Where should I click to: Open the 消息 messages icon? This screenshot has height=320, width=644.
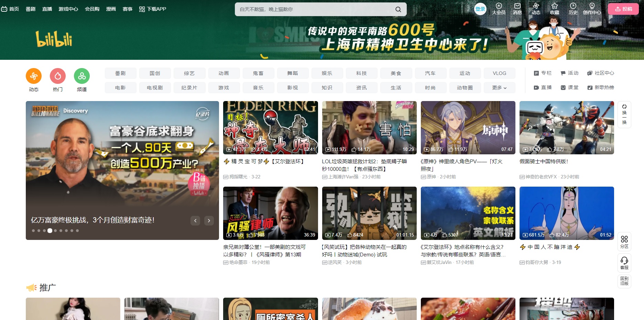click(x=517, y=9)
